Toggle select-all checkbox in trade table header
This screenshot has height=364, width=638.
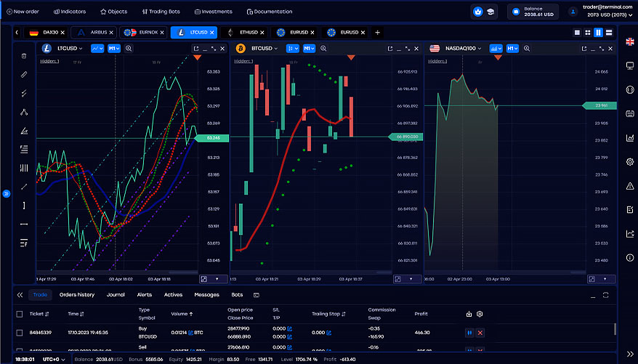coord(19,314)
